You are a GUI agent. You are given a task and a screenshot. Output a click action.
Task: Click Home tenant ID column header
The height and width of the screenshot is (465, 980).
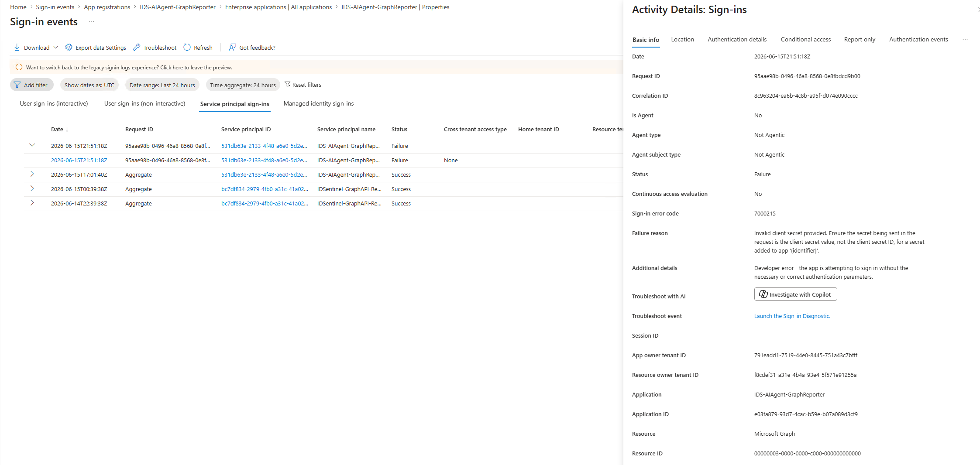539,129
